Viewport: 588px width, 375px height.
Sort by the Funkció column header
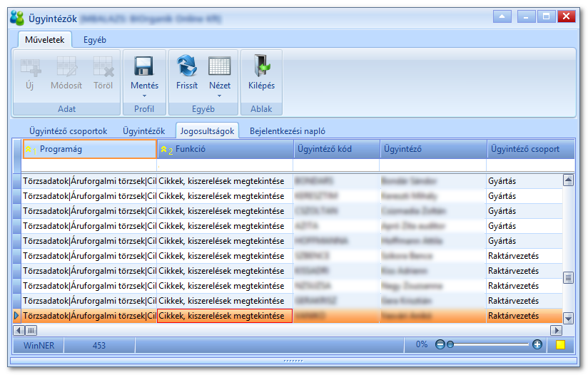tap(225, 149)
